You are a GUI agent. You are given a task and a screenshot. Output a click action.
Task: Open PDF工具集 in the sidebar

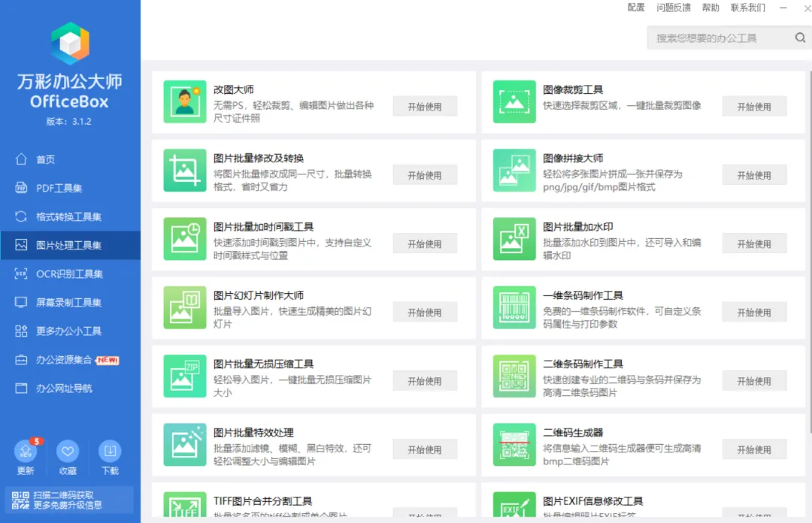click(71, 188)
